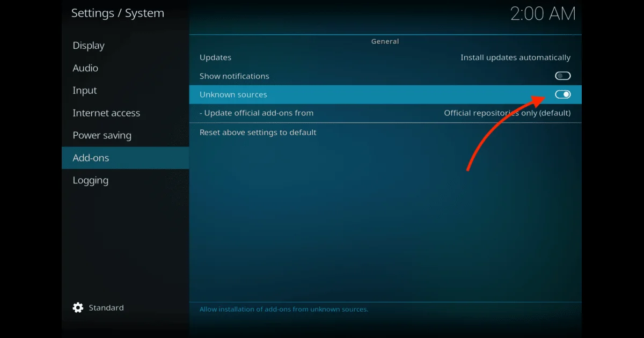644x338 pixels.
Task: Disable the Unknown sources switch
Action: coord(562,94)
